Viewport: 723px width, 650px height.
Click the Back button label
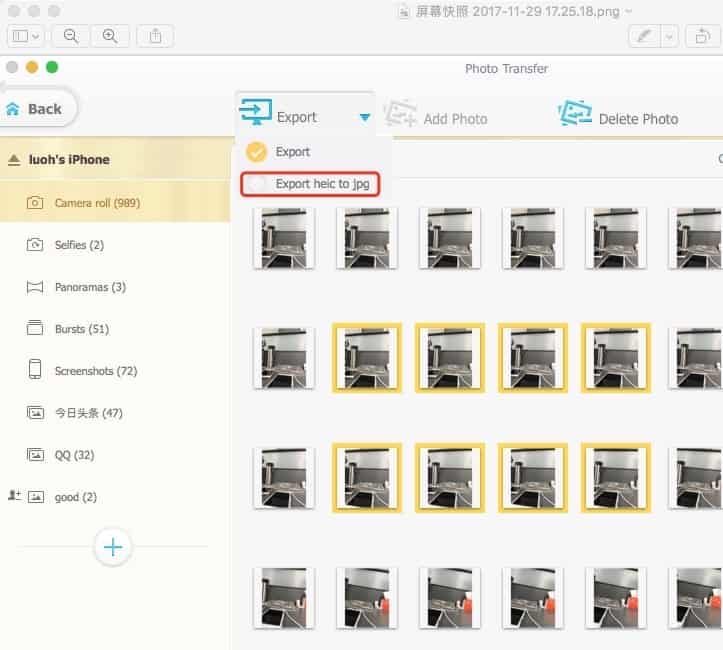coord(45,109)
